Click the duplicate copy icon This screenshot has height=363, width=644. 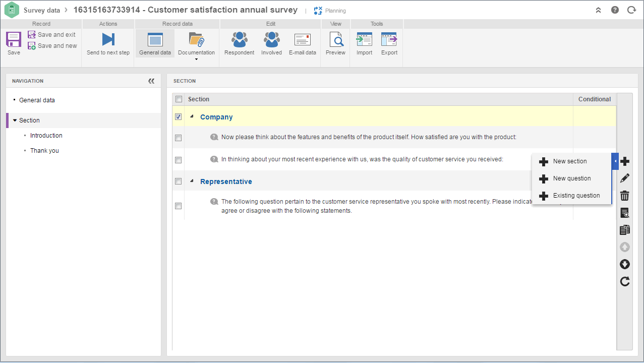tap(625, 230)
